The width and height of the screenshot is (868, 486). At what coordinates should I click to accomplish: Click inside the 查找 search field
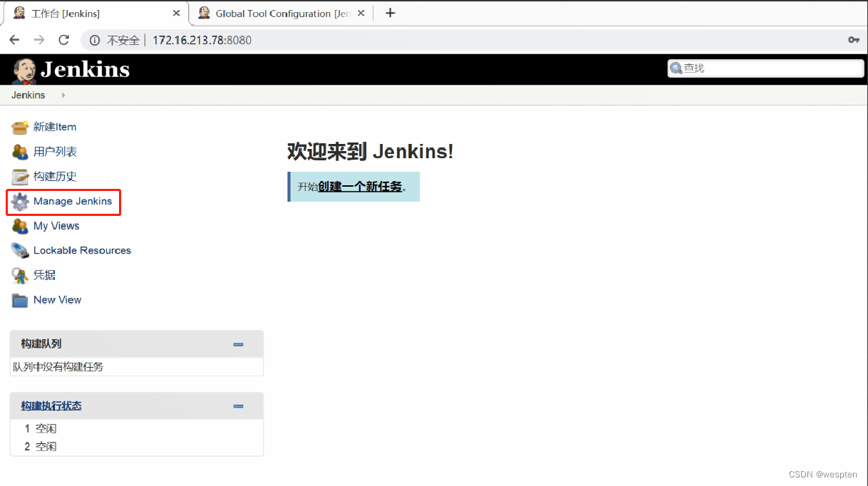[x=763, y=68]
